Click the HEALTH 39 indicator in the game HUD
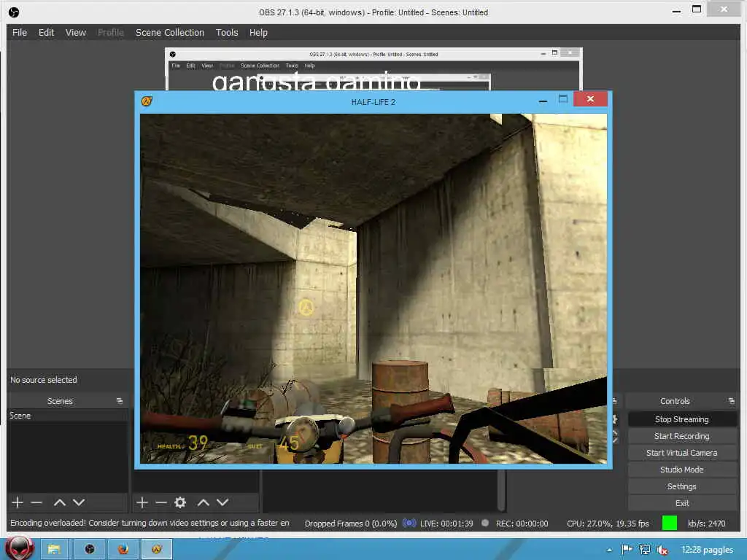 point(183,443)
